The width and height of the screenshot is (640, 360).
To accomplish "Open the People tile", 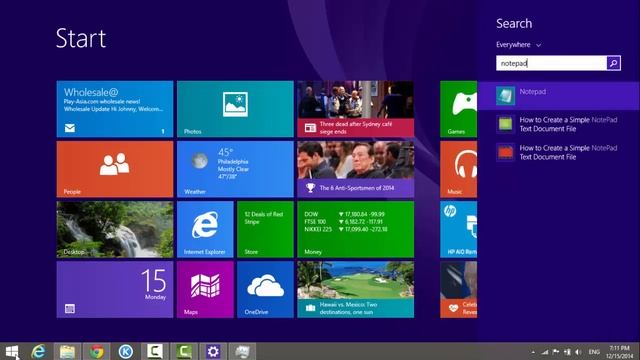I will tap(115, 169).
